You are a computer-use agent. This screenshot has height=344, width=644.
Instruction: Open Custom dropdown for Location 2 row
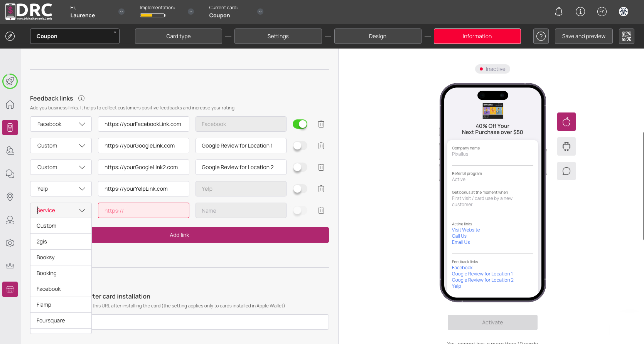(61, 167)
